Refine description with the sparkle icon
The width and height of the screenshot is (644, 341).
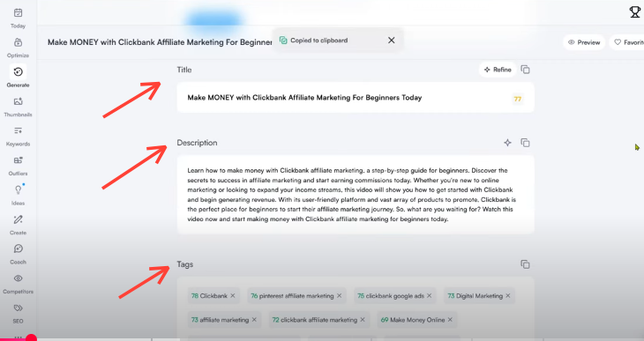click(507, 143)
